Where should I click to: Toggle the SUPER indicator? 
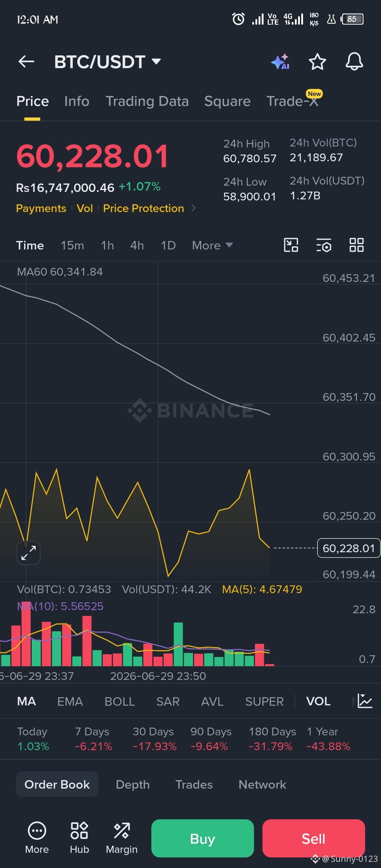point(264,701)
